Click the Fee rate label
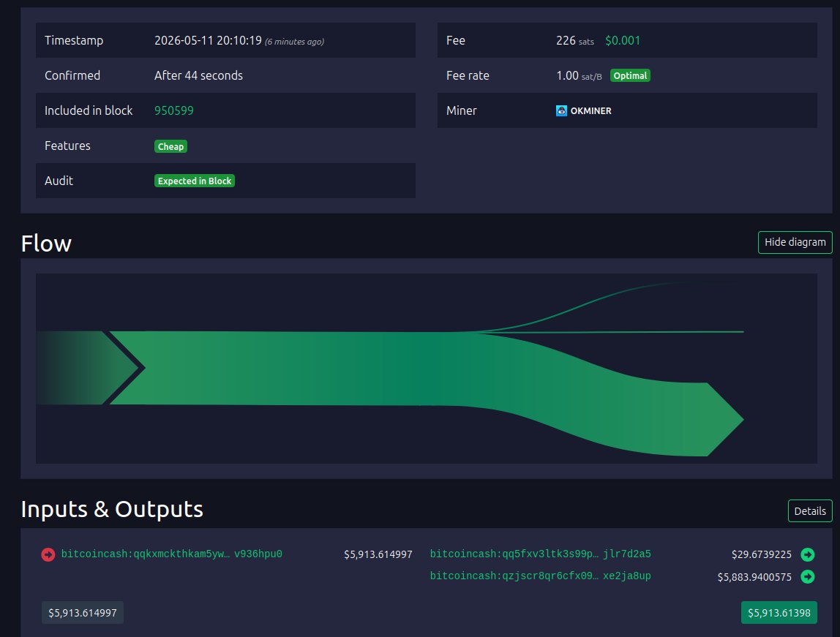 point(468,75)
